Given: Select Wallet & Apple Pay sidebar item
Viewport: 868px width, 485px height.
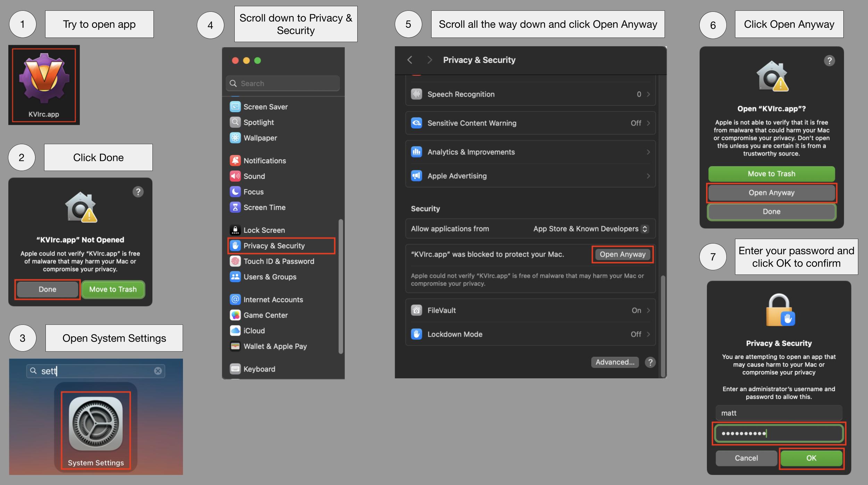Looking at the screenshot, I should [x=281, y=346].
